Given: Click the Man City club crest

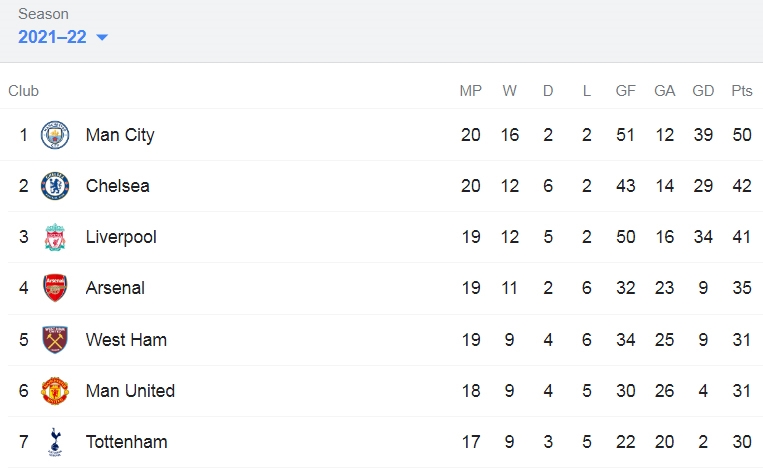Looking at the screenshot, I should point(54,135).
